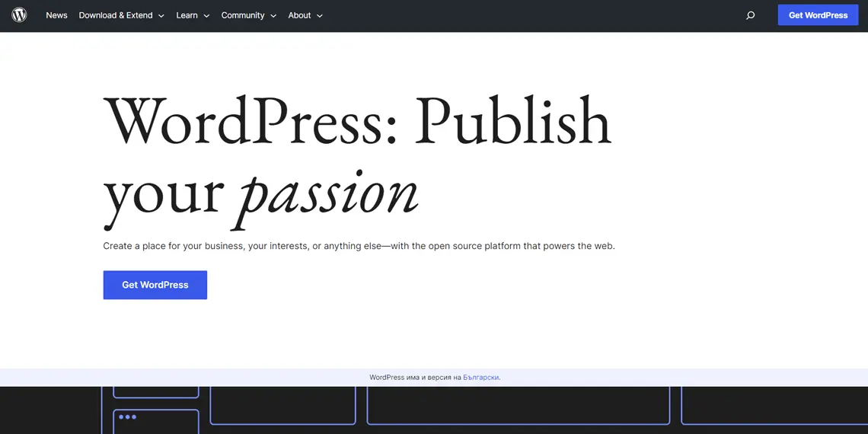Click the WordPress logo icon
Viewport: 868px width, 434px height.
(19, 15)
